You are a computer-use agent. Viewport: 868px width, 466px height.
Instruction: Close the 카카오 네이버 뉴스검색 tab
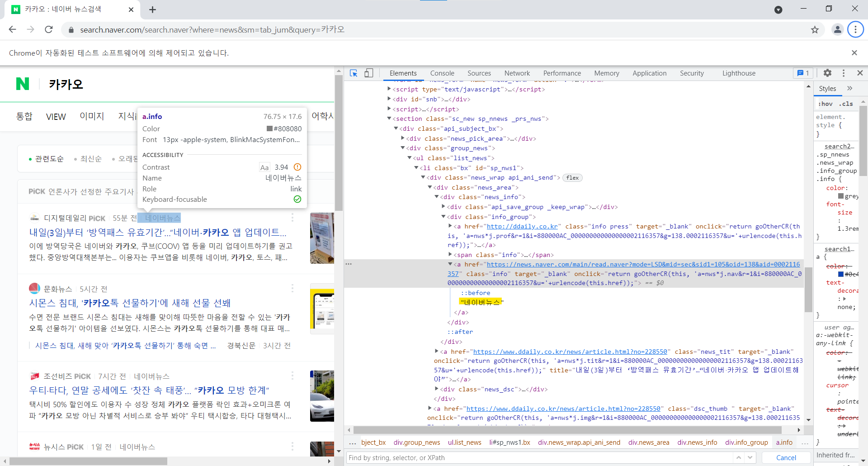(131, 10)
